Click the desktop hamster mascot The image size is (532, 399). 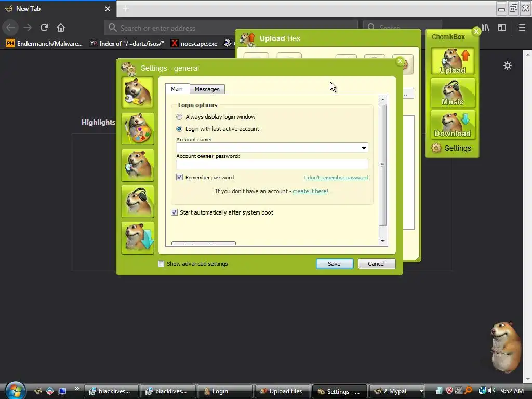(506, 347)
